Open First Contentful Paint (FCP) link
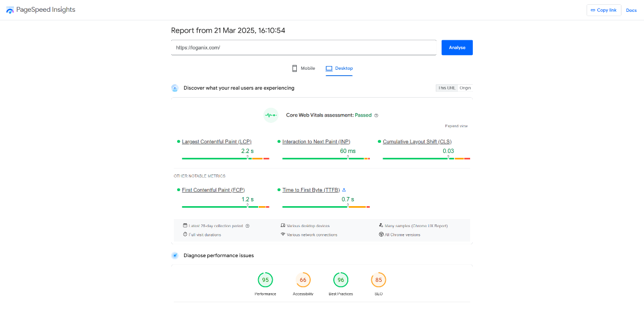This screenshot has height=328, width=644. (x=214, y=190)
